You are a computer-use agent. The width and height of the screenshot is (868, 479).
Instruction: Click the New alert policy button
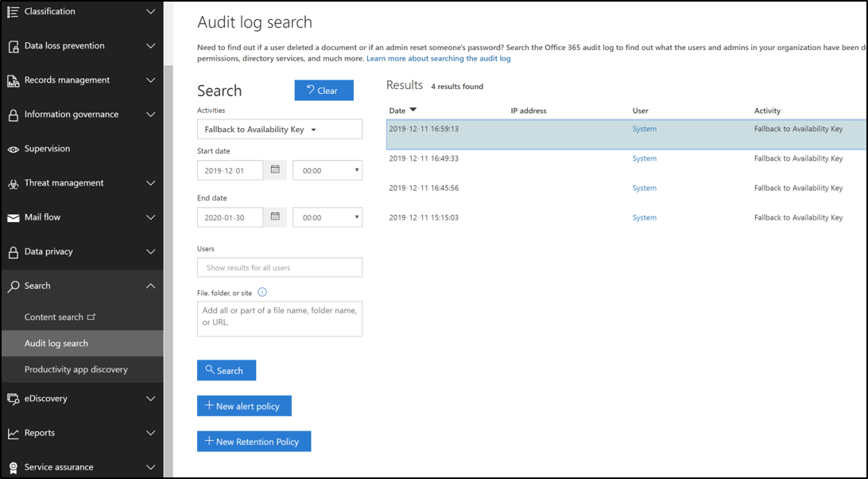244,406
